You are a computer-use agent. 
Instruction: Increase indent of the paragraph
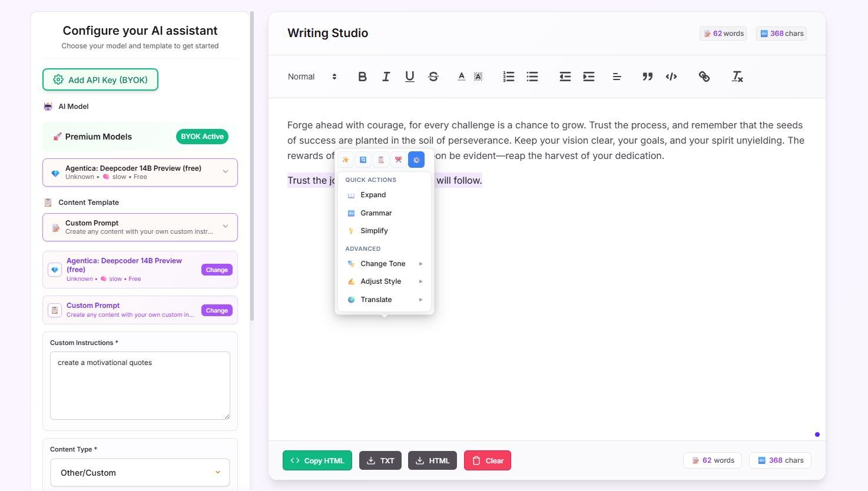[589, 77]
